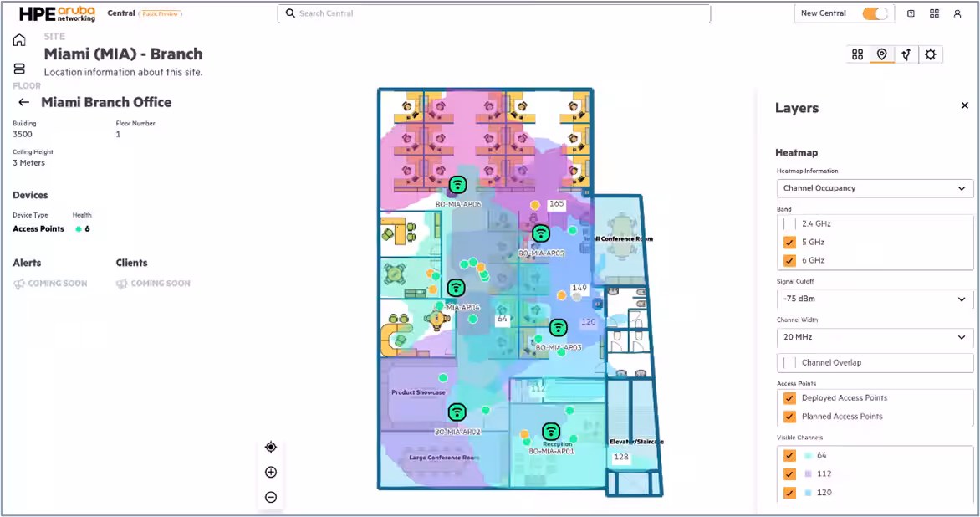Click the channel 149 label on the map

point(579,288)
